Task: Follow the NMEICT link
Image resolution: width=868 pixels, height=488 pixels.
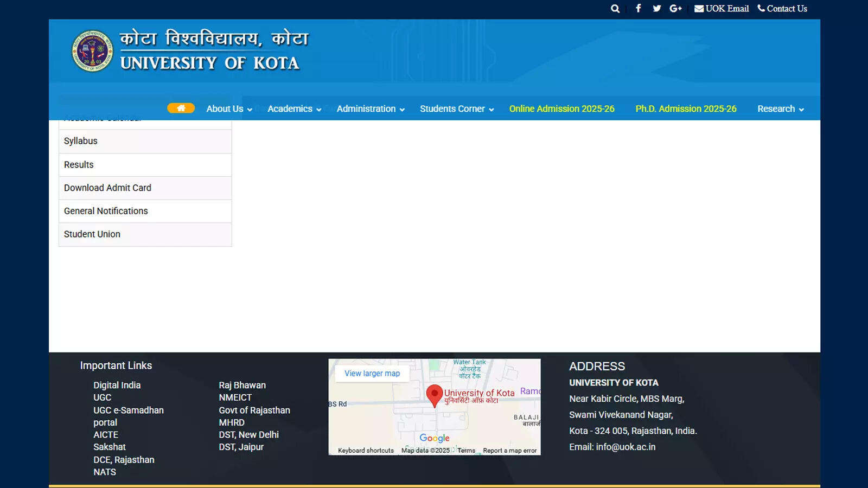Action: coord(235,397)
